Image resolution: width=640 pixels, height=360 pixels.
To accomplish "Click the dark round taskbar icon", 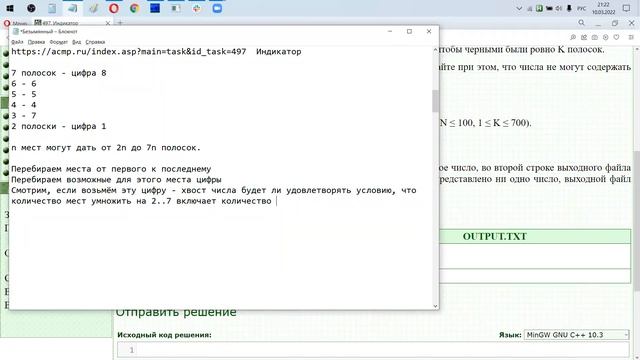I will 31,8.
